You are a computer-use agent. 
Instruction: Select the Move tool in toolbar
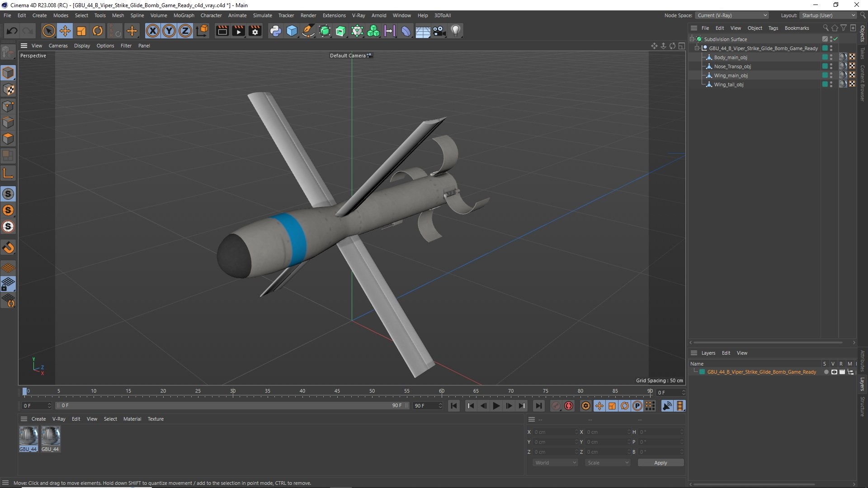coord(65,31)
